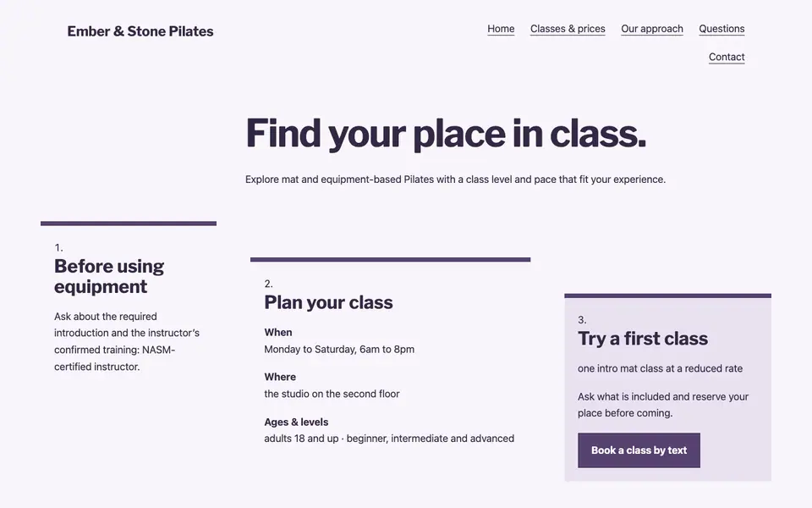Screen dimensions: 812x508
Task: Click the When label in Plan your class
Action: click(278, 332)
